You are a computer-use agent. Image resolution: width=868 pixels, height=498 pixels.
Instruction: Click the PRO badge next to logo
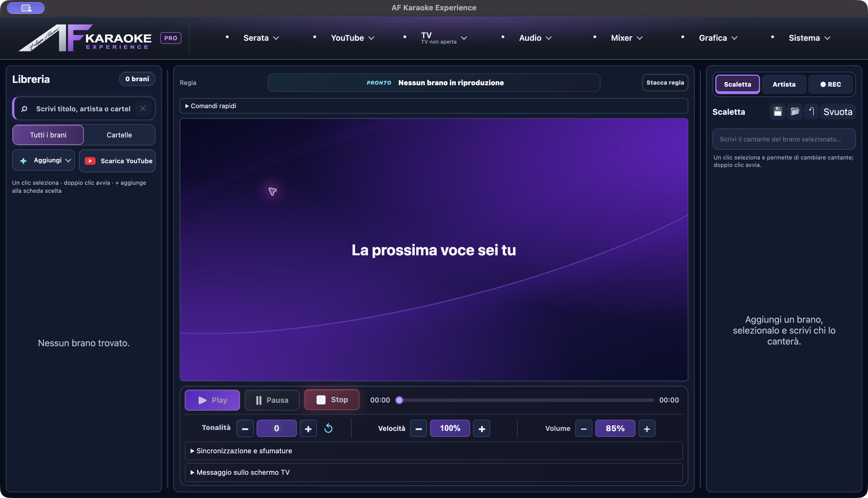point(171,38)
